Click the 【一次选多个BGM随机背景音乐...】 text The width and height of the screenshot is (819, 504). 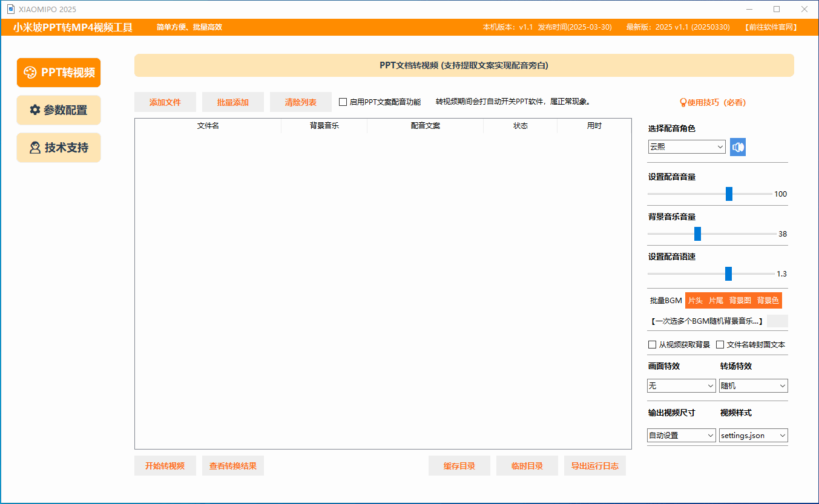(707, 321)
